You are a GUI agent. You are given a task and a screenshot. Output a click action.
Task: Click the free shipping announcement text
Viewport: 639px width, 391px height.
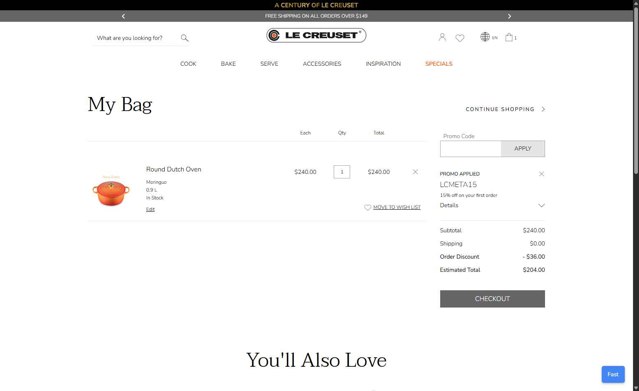tap(316, 16)
